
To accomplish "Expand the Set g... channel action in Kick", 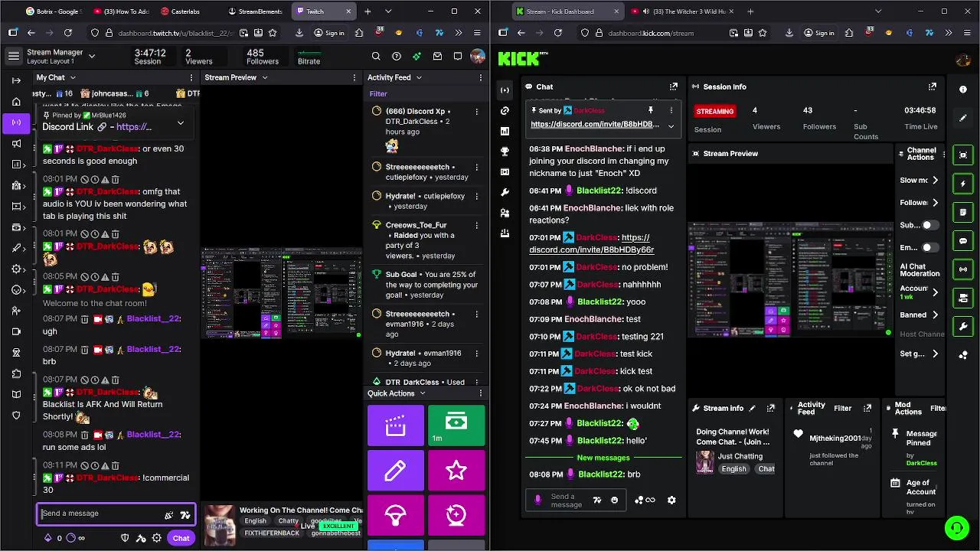I will (935, 354).
